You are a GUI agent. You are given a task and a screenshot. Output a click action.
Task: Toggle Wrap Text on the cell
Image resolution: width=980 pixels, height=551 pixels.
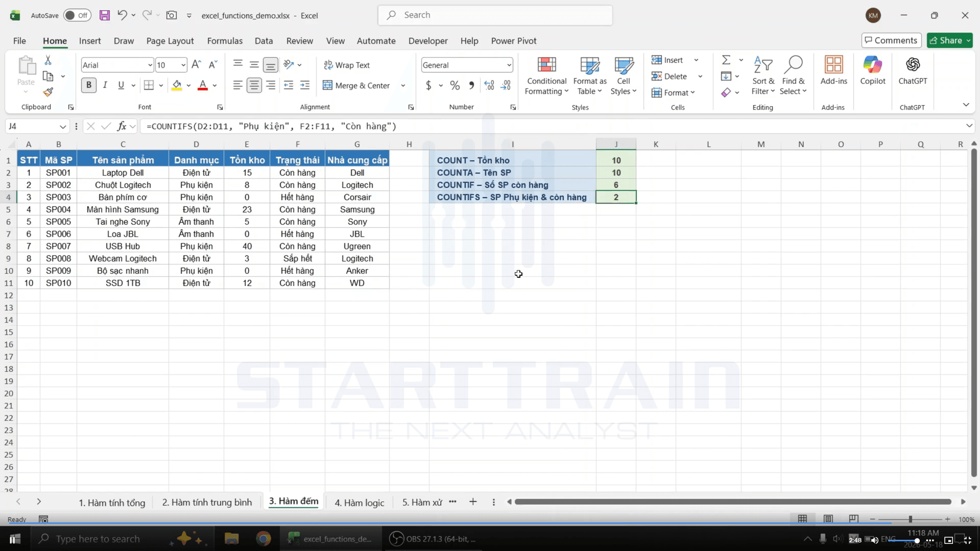click(347, 65)
